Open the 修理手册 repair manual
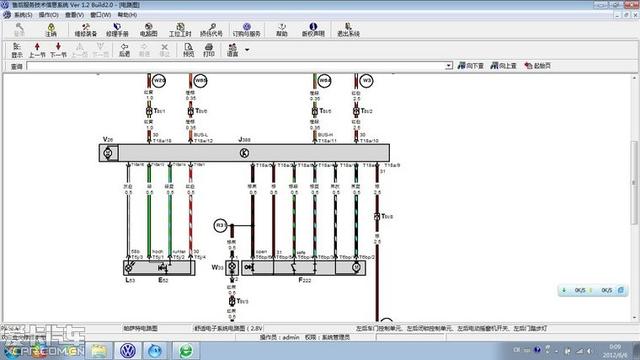Screen dimensions: 640x360 pos(117,30)
